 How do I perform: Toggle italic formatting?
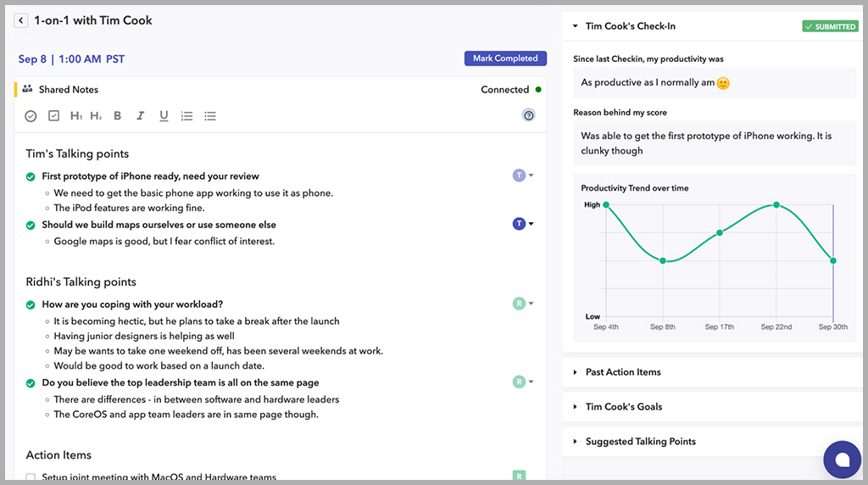pos(141,115)
